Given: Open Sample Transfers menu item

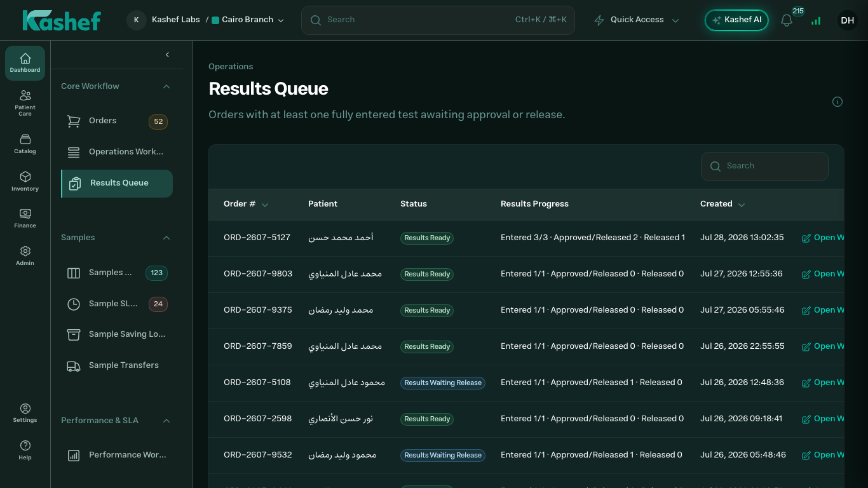Looking at the screenshot, I should click(x=117, y=365).
